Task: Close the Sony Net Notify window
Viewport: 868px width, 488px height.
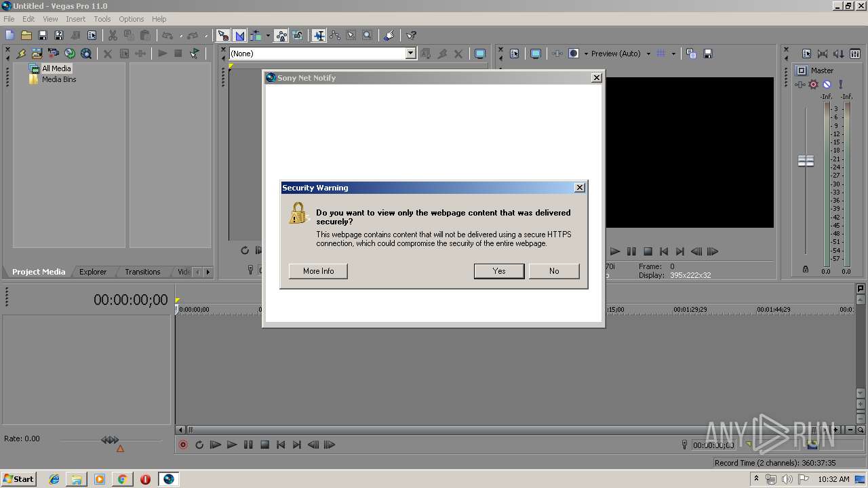Action: tap(597, 78)
